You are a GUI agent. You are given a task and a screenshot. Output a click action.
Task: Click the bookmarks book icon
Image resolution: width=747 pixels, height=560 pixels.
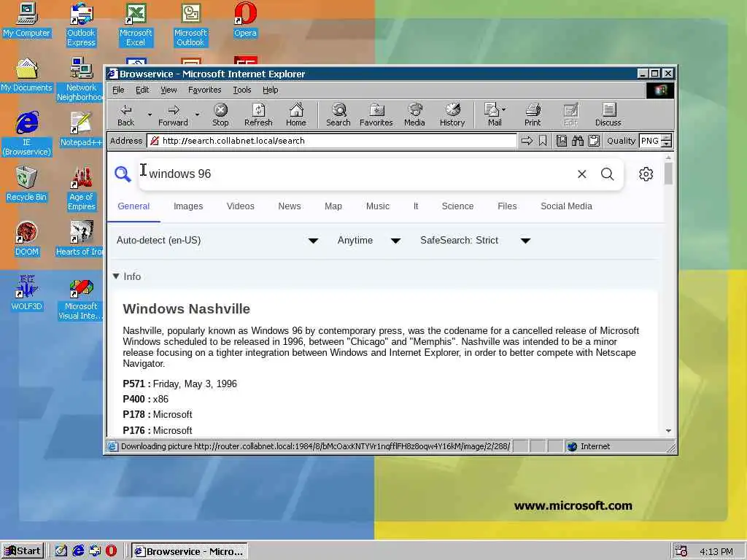(562, 141)
